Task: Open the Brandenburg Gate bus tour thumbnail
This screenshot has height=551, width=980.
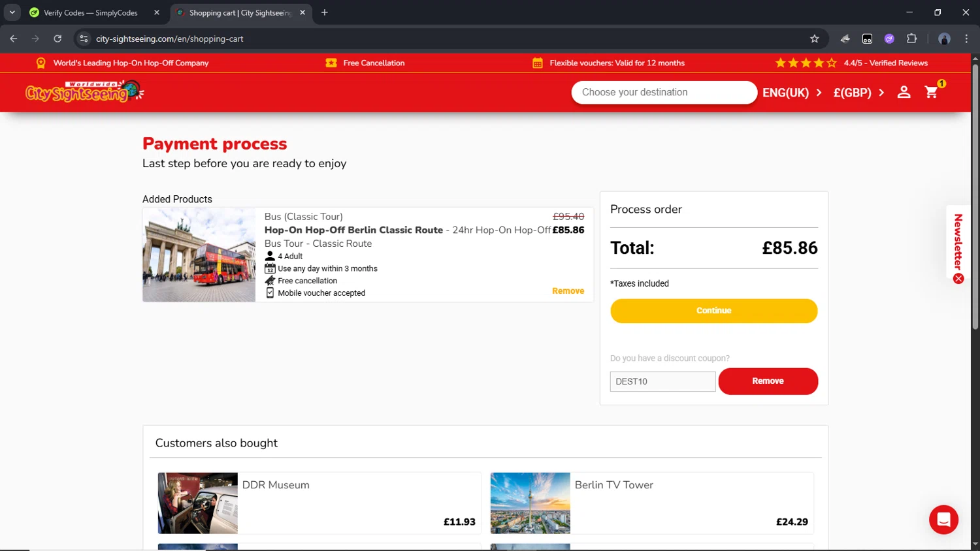Action: pos(199,255)
